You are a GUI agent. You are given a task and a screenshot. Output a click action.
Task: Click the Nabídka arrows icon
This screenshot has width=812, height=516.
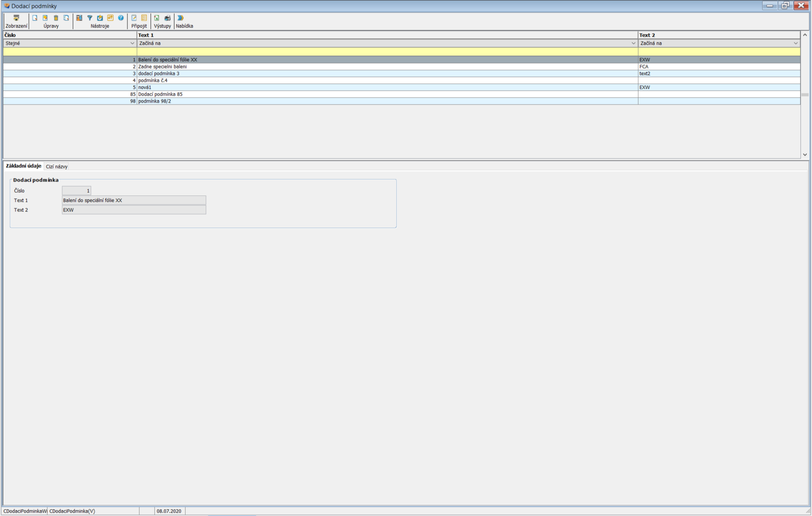point(181,18)
